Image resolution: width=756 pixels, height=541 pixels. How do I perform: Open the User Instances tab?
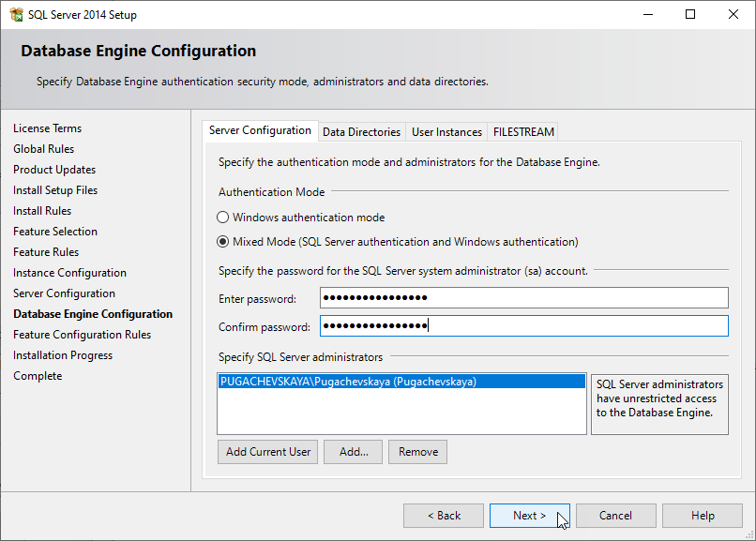(x=446, y=132)
